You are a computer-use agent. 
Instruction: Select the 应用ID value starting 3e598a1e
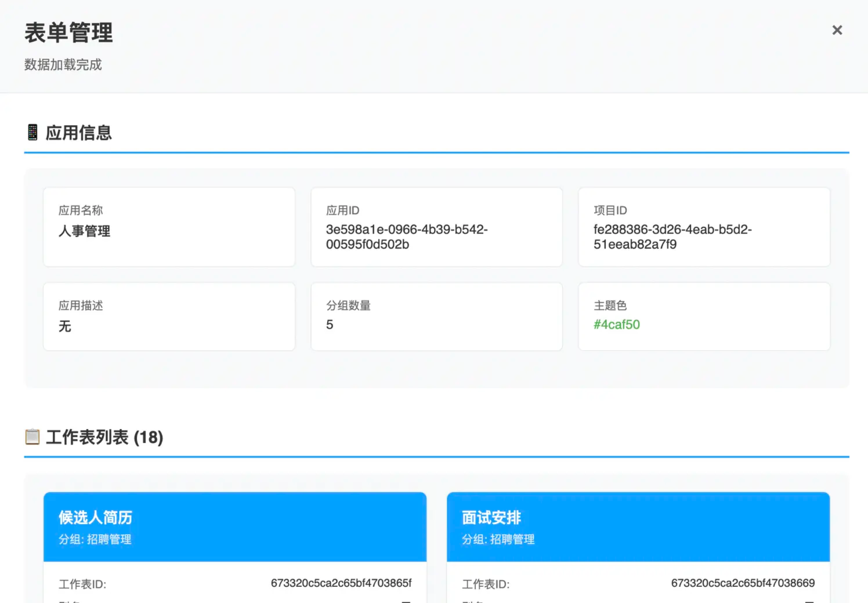(x=407, y=237)
